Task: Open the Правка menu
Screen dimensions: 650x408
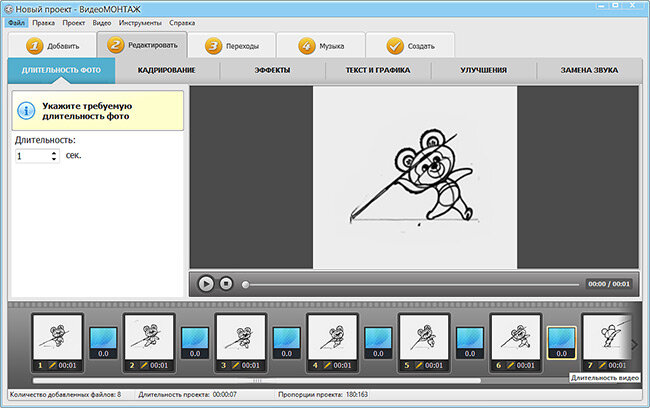Action: [x=44, y=23]
